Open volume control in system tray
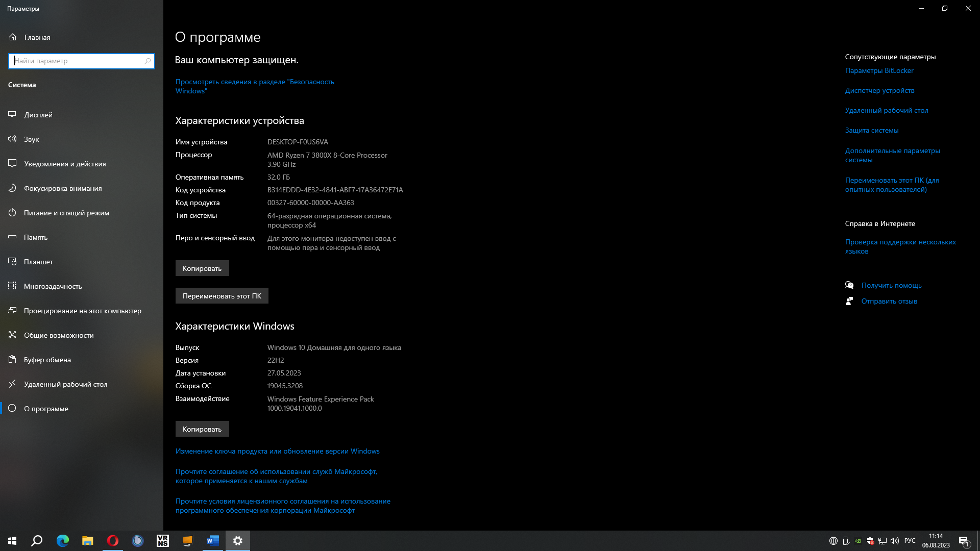 (x=894, y=541)
